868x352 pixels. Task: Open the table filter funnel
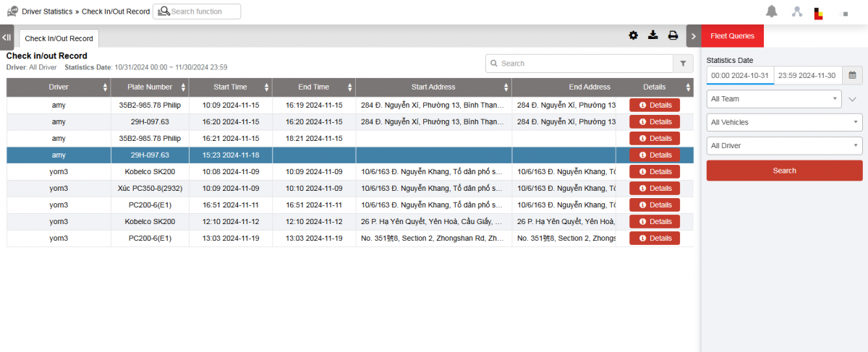pos(683,64)
